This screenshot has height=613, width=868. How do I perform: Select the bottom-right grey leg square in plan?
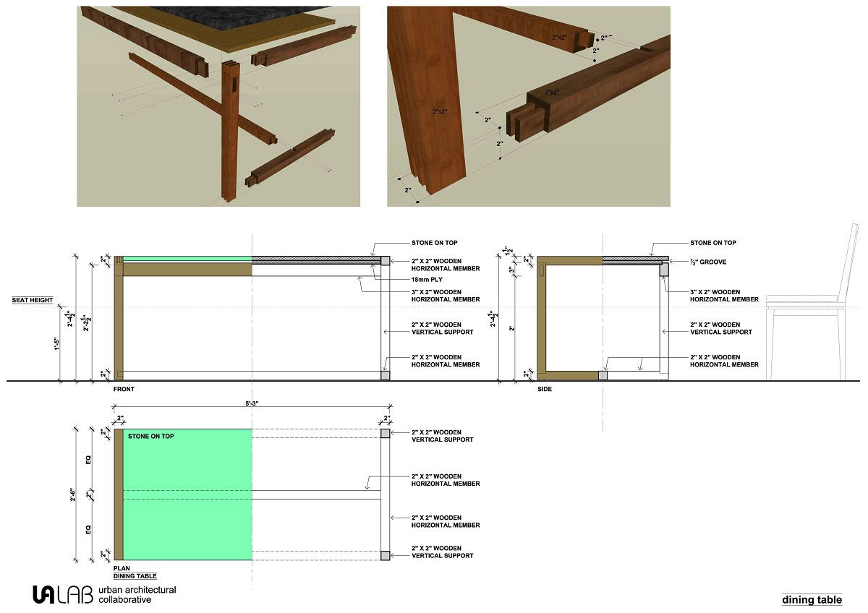[386, 555]
